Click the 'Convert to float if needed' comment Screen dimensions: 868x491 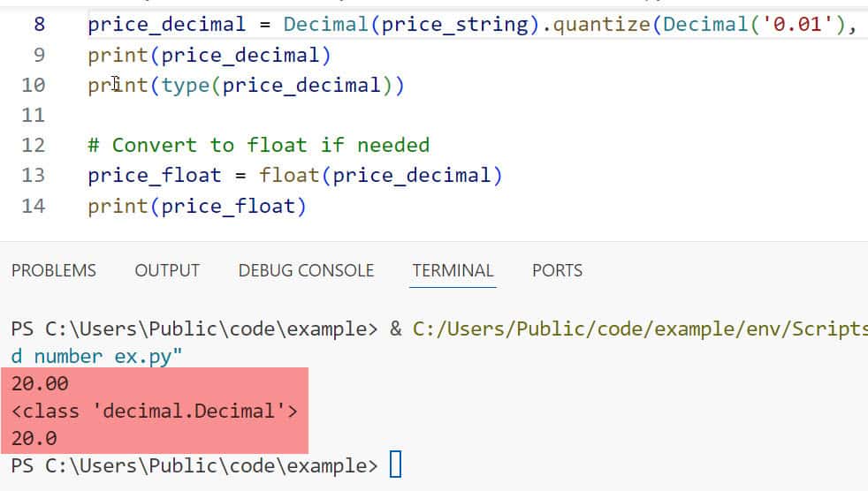click(258, 145)
